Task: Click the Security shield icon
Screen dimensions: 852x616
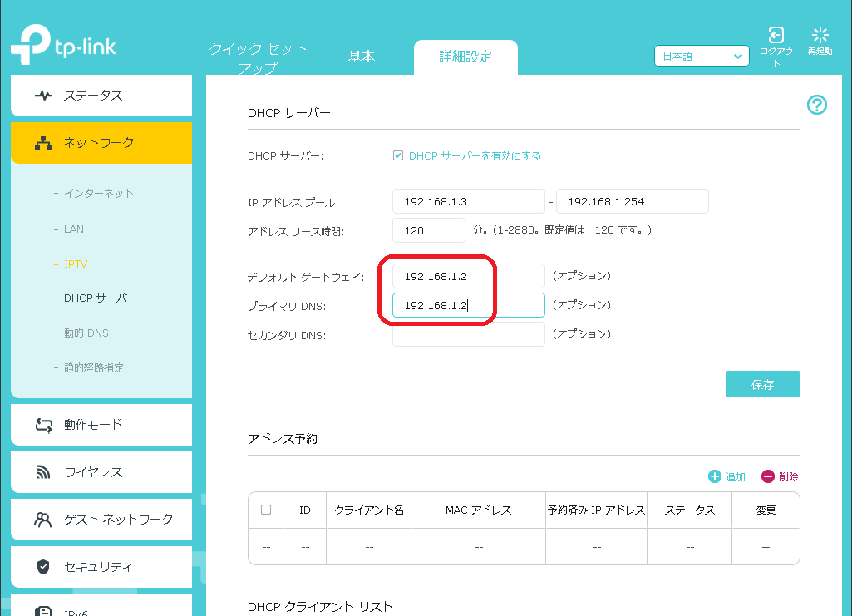Action: (x=43, y=567)
